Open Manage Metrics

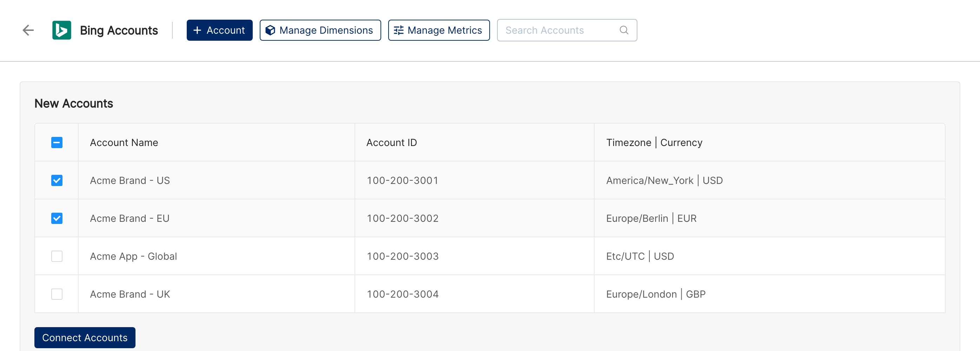439,30
